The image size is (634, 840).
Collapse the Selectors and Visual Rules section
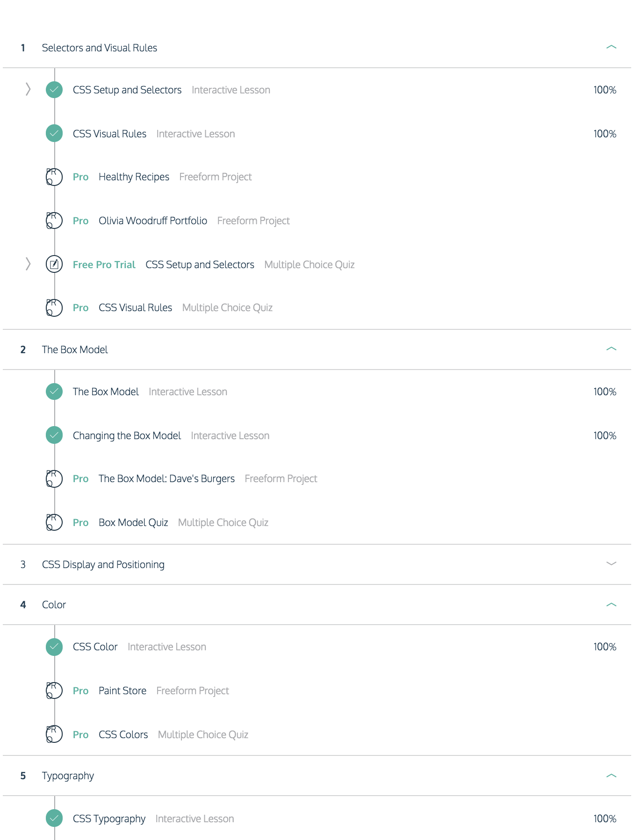611,47
